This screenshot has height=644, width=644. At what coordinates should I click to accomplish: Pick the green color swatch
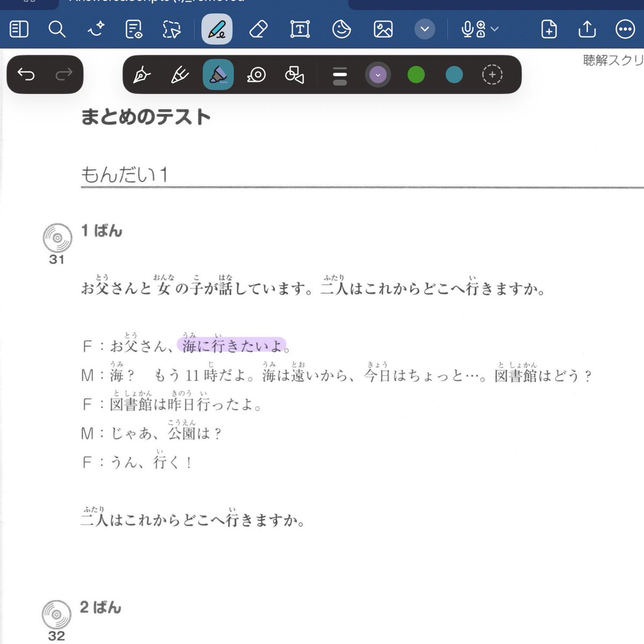[x=416, y=75]
